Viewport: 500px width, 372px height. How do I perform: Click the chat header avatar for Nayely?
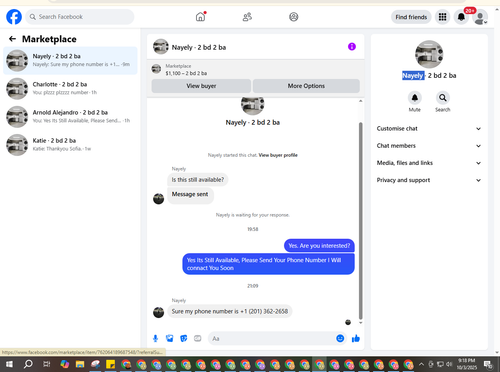[161, 47]
